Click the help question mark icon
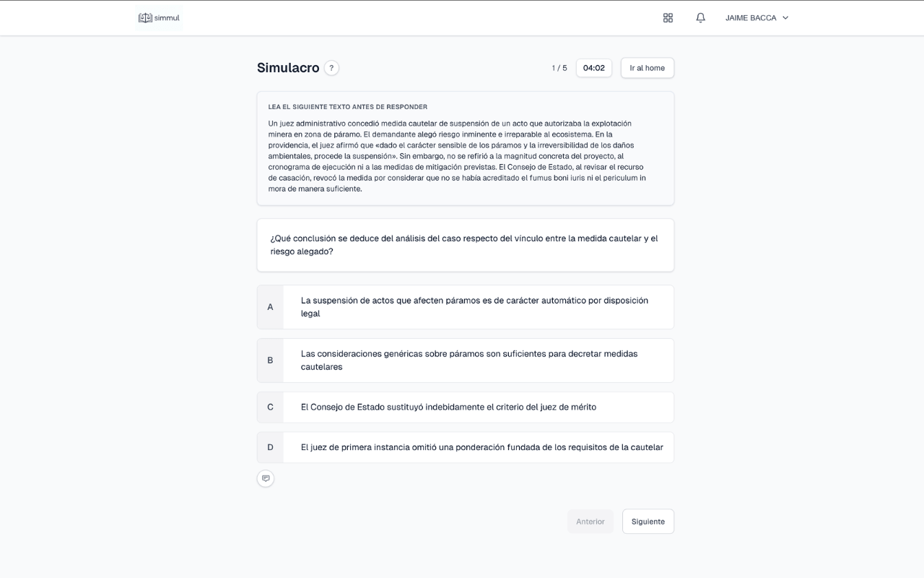The width and height of the screenshot is (924, 578). click(331, 68)
